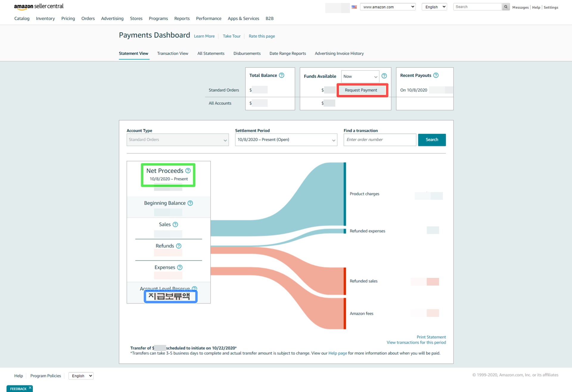Open Net Proceeds help icon
The image size is (572, 392).
(x=188, y=171)
